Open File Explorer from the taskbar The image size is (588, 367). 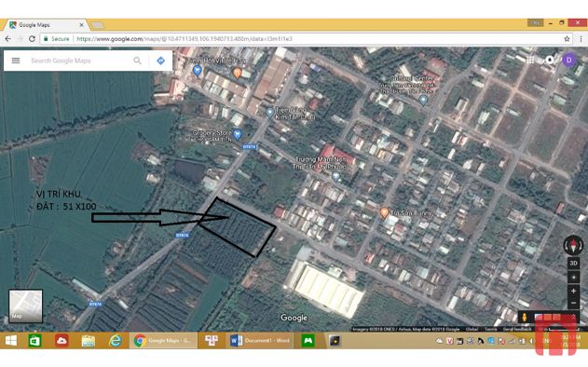click(89, 341)
